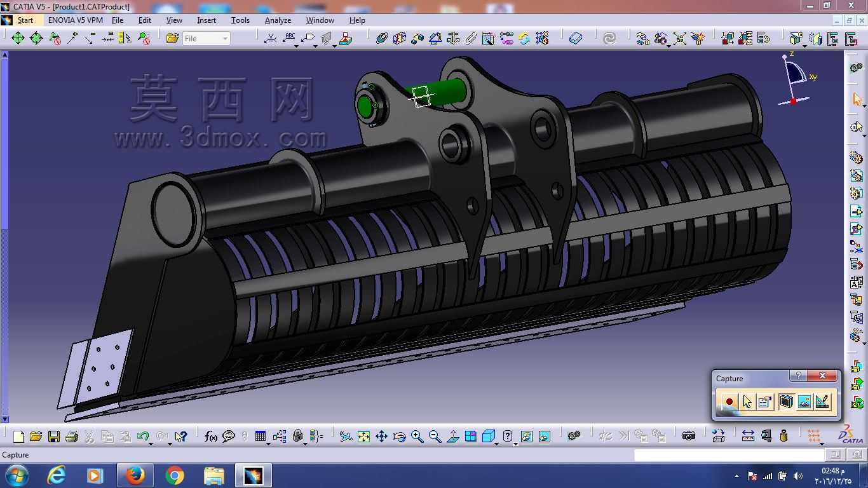The image size is (868, 488).
Task: Open the Edit menu
Action: [145, 20]
